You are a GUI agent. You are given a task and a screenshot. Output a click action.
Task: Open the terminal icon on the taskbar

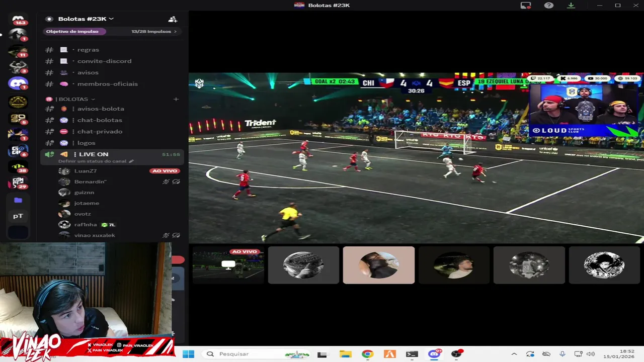(412, 354)
